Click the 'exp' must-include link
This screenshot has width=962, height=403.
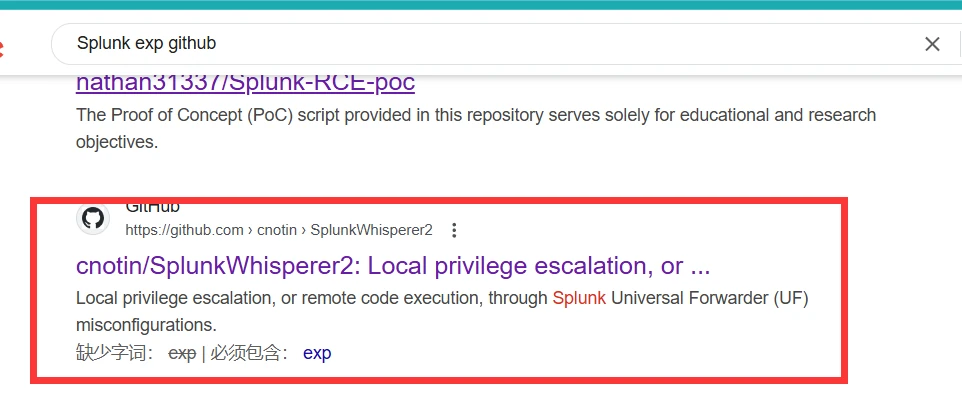(x=317, y=353)
